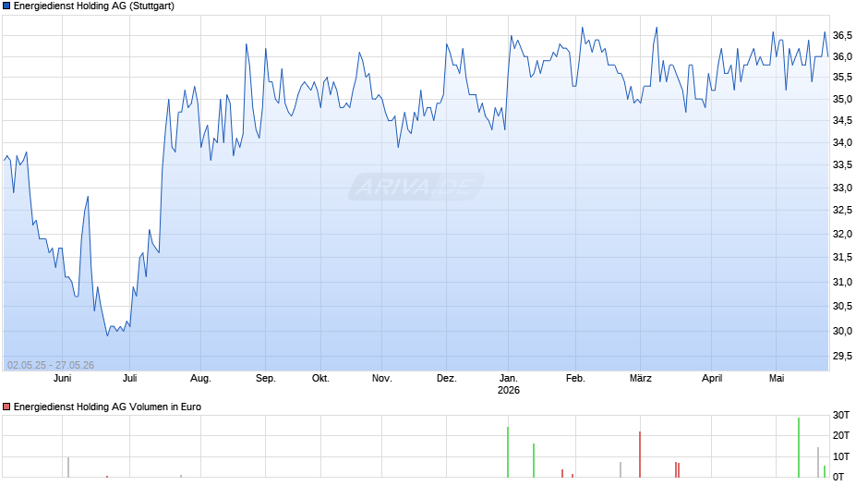Click the 'April' month label
The width and height of the screenshot is (868, 486).
click(712, 379)
